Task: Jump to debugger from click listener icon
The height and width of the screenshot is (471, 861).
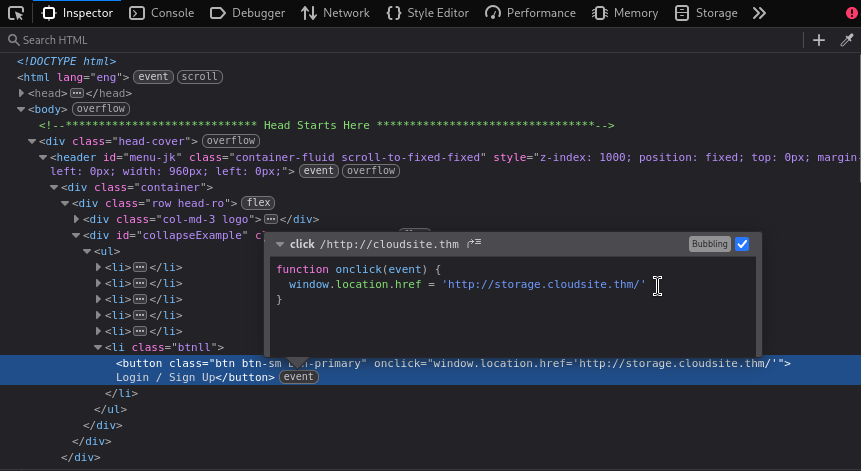Action: click(474, 243)
